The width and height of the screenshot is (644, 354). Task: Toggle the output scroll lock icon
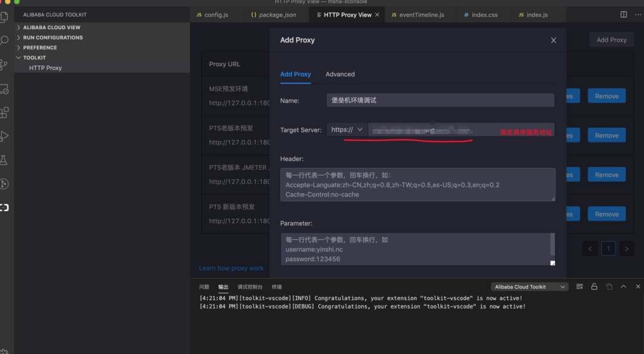(x=595, y=287)
